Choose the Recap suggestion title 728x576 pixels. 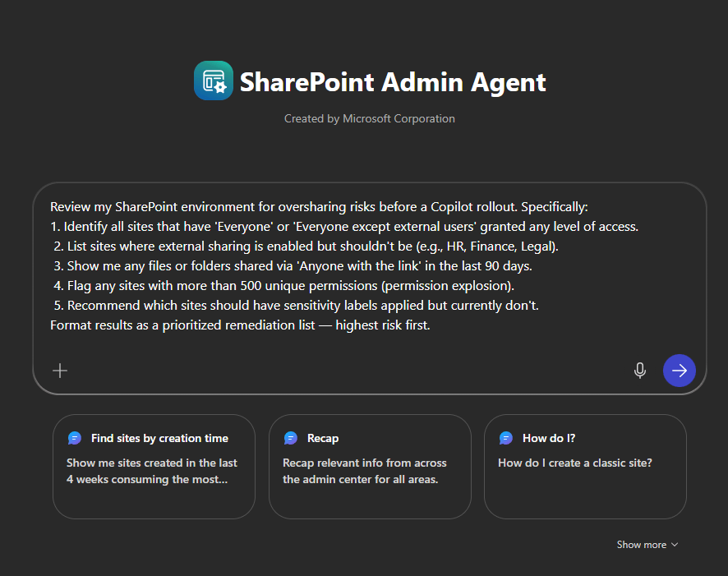pyautogui.click(x=323, y=438)
